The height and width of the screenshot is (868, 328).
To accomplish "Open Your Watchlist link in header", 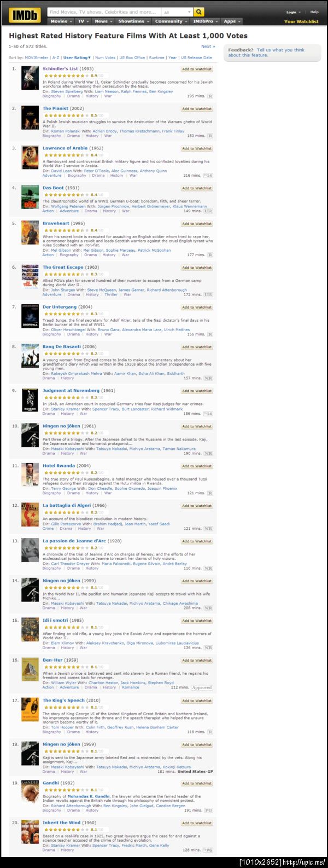I will pos(301,21).
